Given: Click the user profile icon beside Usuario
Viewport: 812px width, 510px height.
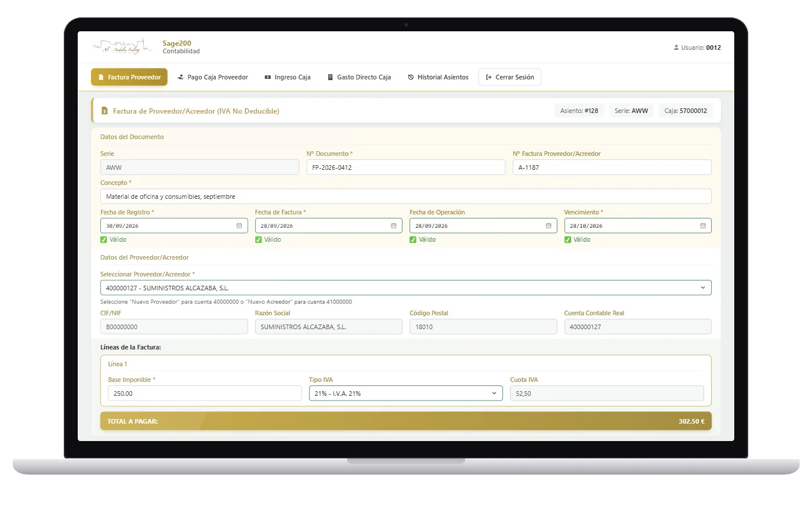Looking at the screenshot, I should tap(676, 48).
